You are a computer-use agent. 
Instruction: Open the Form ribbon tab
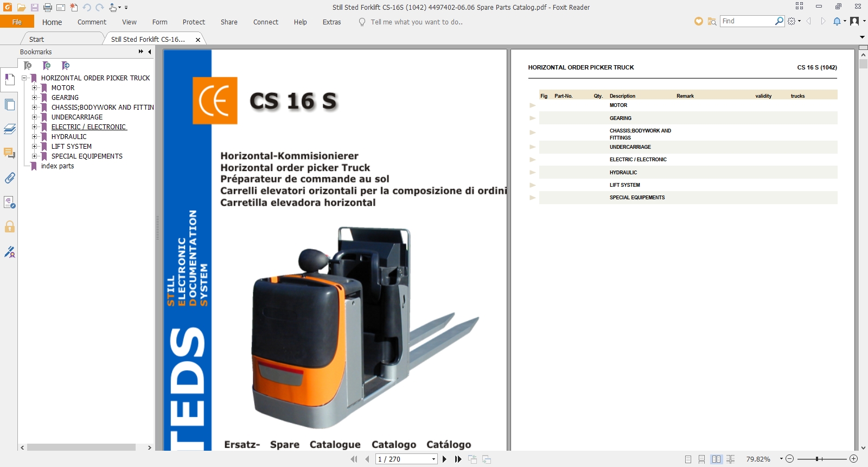click(159, 22)
